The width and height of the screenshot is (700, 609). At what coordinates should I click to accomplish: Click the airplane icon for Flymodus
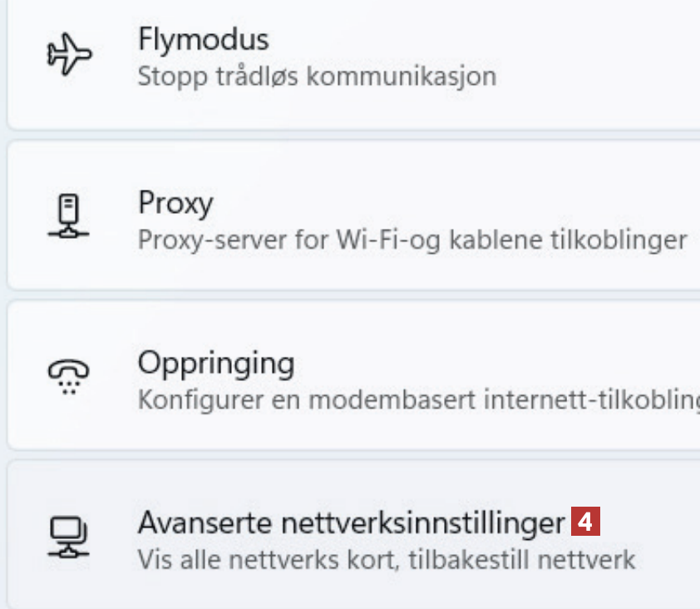pyautogui.click(x=69, y=55)
